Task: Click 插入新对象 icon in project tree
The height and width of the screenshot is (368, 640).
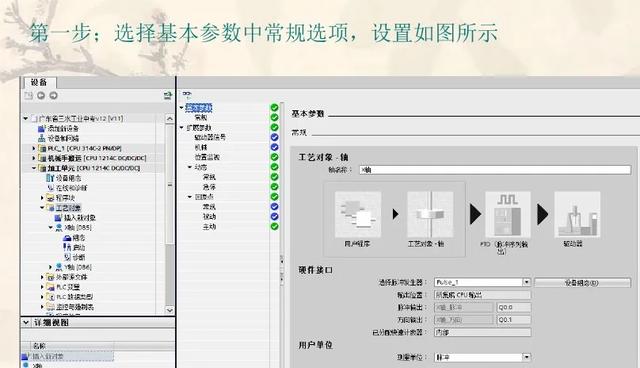Action: point(58,217)
